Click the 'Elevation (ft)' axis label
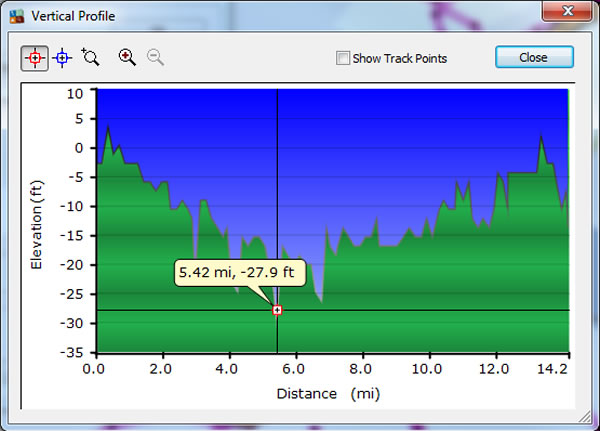The image size is (600, 431). 36,225
